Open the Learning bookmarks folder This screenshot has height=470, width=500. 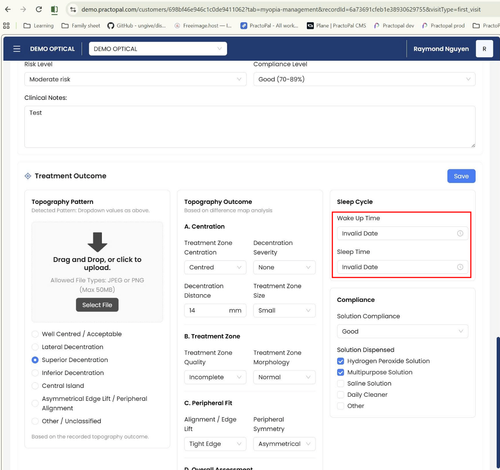[x=38, y=26]
